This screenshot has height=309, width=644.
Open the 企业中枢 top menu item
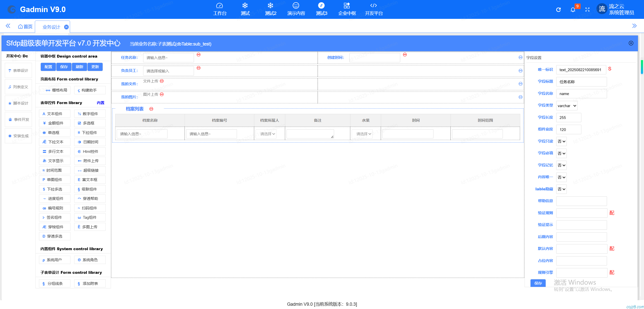(x=347, y=9)
